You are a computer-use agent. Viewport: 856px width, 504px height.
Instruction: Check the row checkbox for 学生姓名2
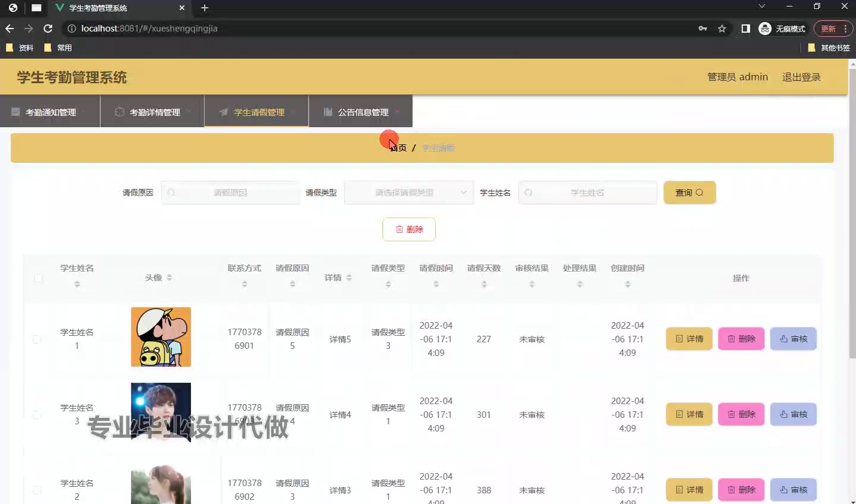(x=37, y=490)
